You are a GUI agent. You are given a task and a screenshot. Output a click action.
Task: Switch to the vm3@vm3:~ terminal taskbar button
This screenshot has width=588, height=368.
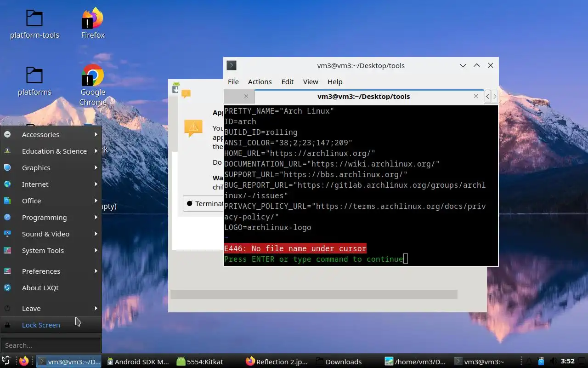(x=484, y=362)
